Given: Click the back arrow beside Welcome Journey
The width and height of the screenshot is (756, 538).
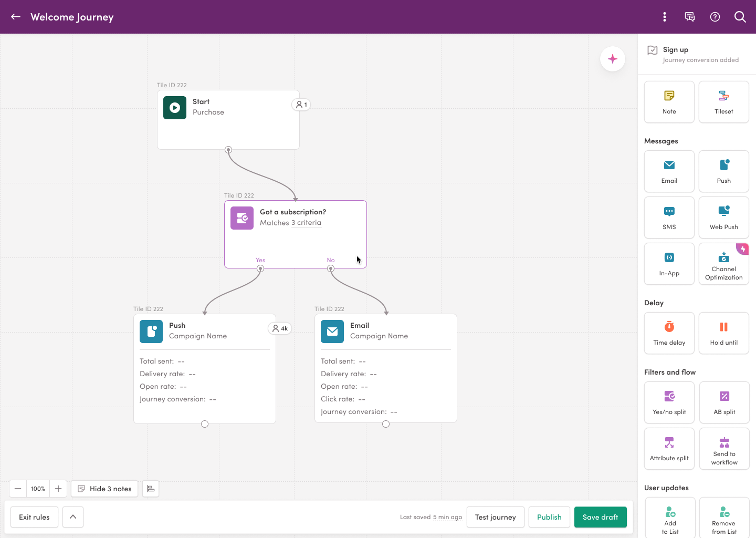Looking at the screenshot, I should (x=16, y=17).
